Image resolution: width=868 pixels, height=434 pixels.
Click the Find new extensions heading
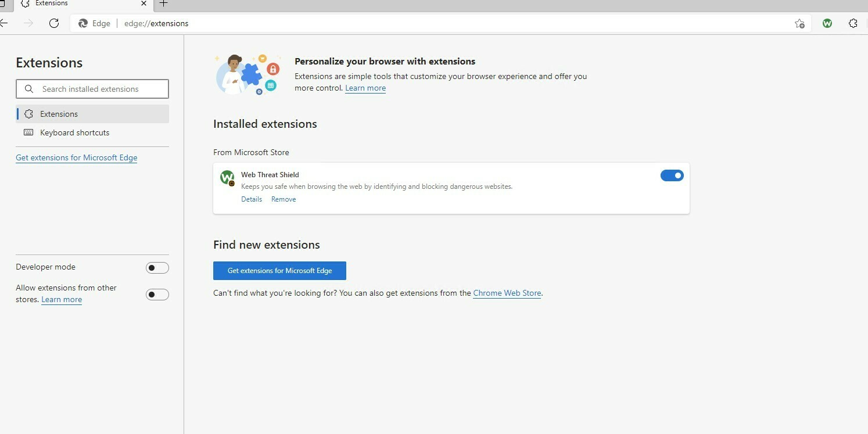coord(267,245)
